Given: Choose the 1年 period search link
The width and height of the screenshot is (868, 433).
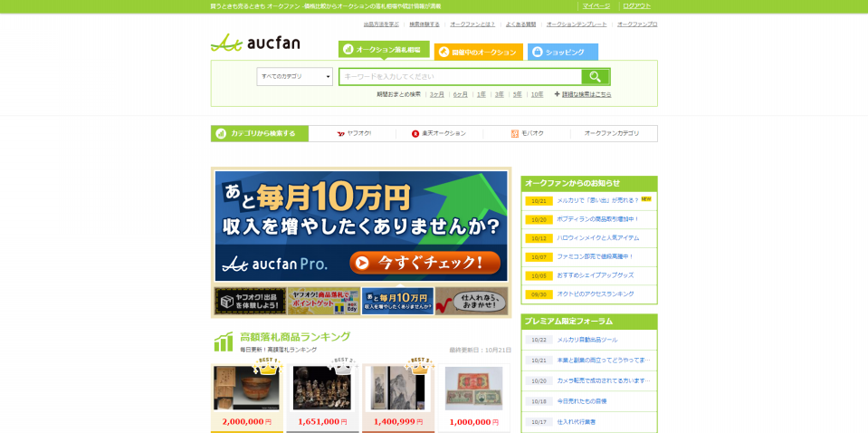Looking at the screenshot, I should coord(481,95).
